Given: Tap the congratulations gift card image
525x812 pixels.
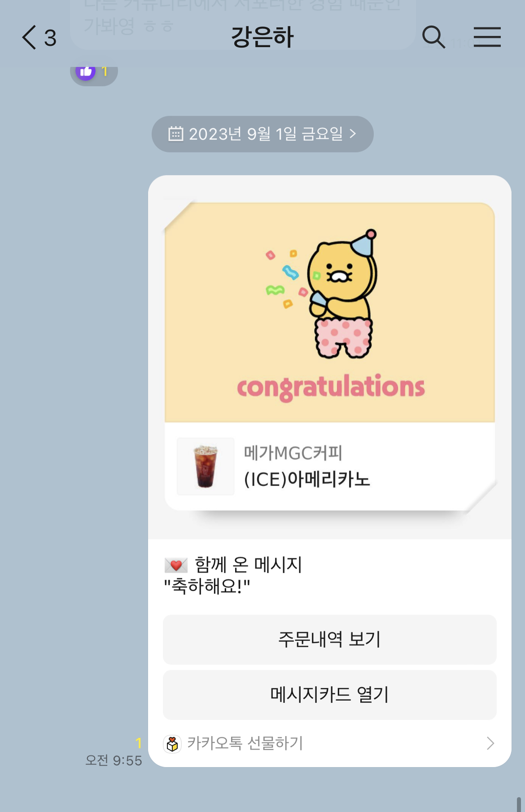Looking at the screenshot, I should pyautogui.click(x=330, y=313).
